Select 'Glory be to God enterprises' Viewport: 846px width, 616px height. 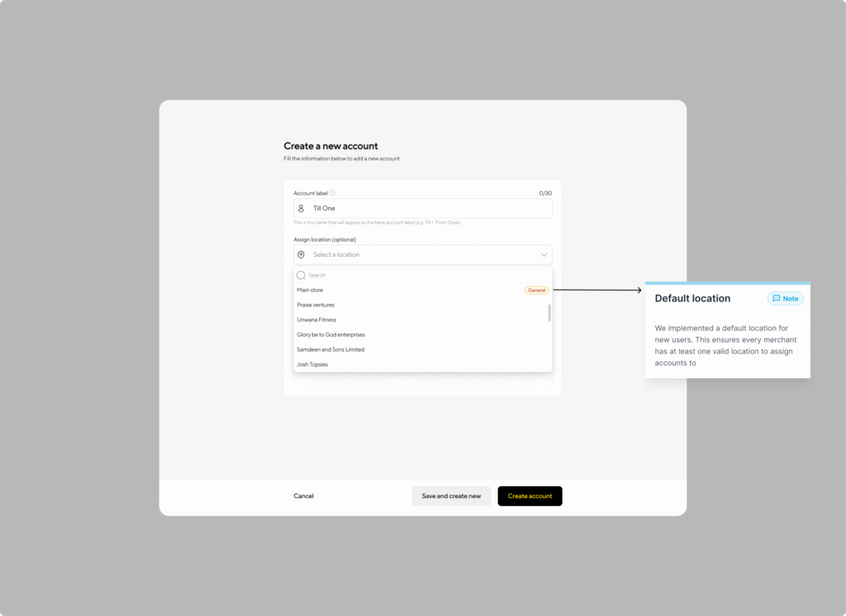(330, 335)
